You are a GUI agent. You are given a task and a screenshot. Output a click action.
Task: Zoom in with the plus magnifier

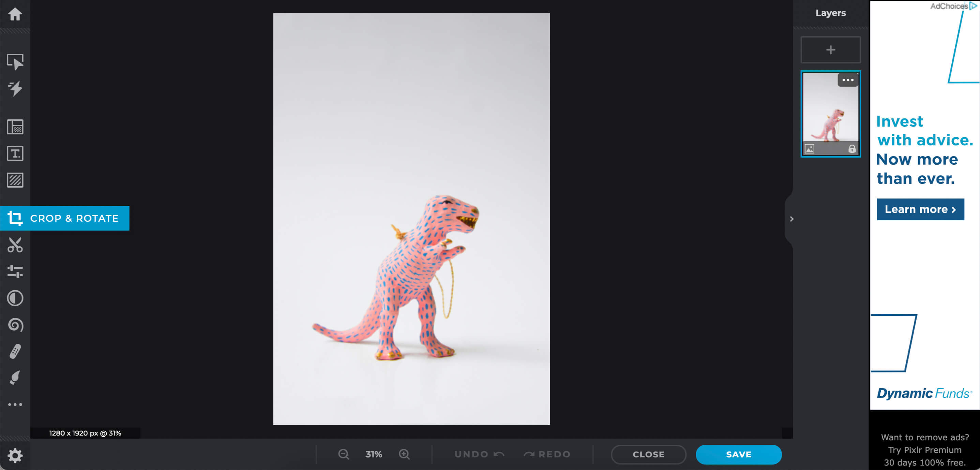coord(404,454)
